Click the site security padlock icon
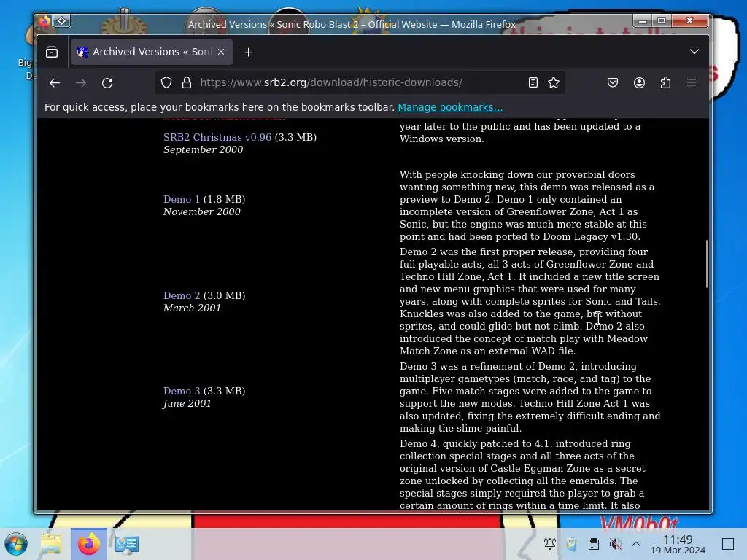Viewport: 747px width, 560px height. tap(187, 83)
